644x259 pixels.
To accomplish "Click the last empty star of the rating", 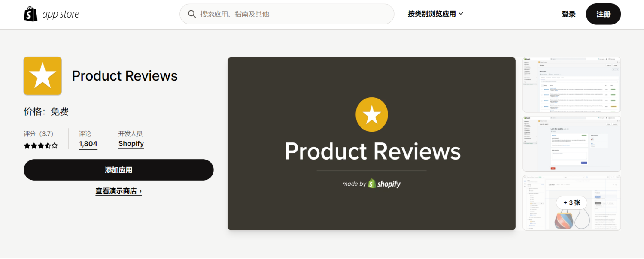I will click(x=55, y=145).
